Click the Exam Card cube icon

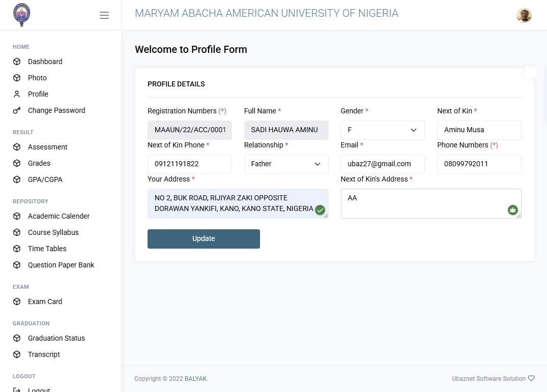17,301
